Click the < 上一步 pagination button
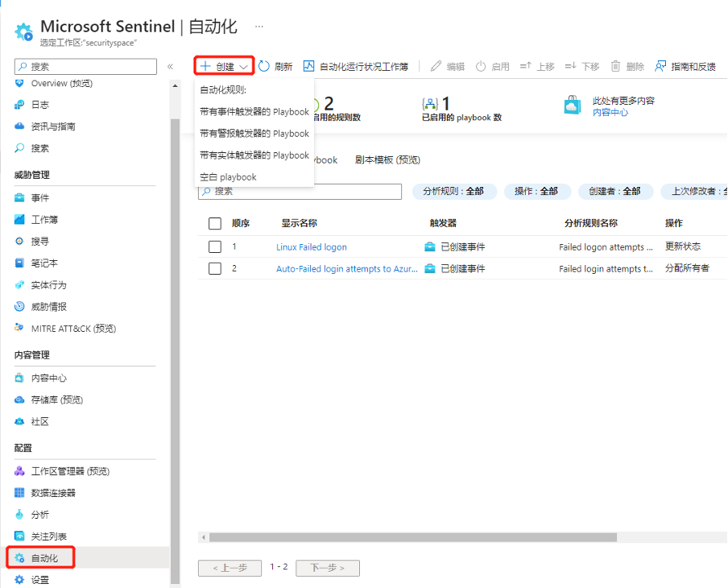This screenshot has height=588, width=728. [x=230, y=568]
